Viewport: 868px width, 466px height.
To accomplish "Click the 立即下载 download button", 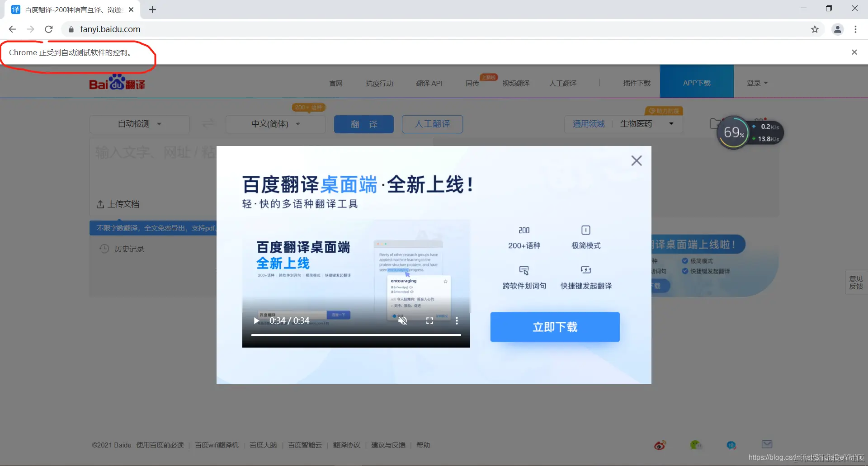I will pyautogui.click(x=555, y=327).
